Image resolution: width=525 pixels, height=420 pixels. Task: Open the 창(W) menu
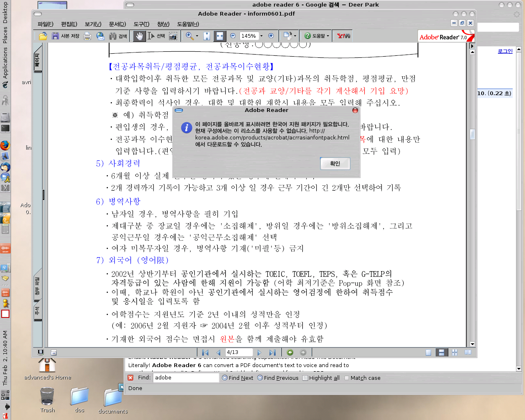163,24
